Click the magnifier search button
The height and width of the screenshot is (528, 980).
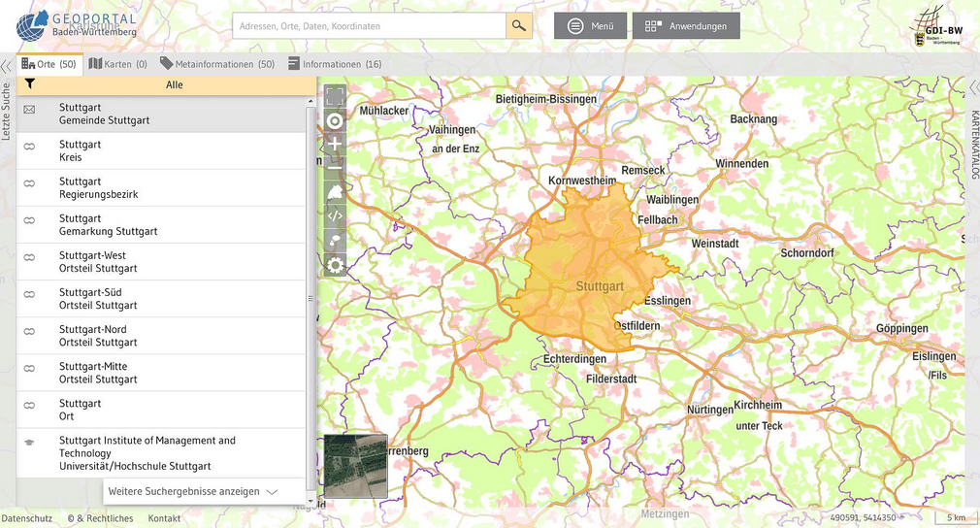tap(519, 26)
